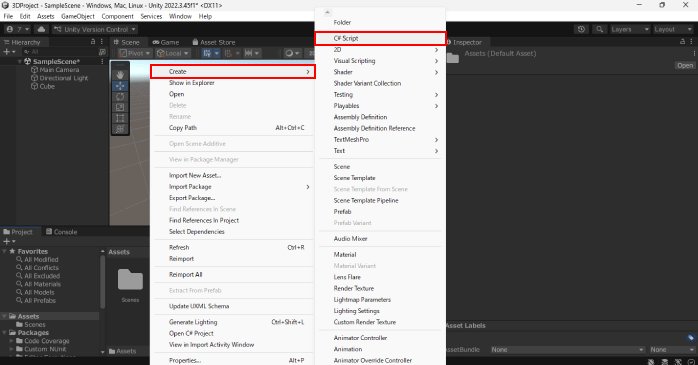Select the Hand view tool
The height and width of the screenshot is (365, 698).
[120, 75]
